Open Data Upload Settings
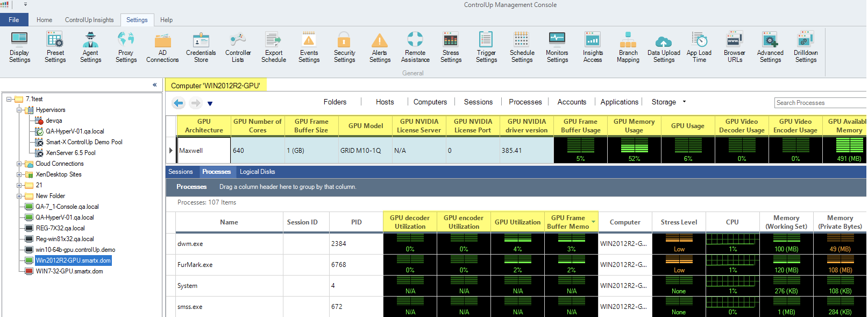 tap(664, 47)
